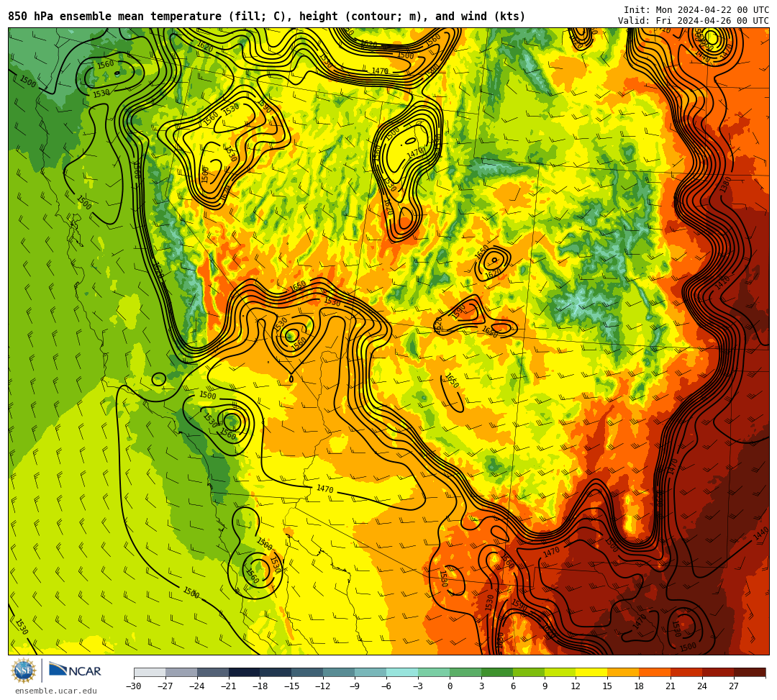The image size is (777, 700).
Task: Pick the colorbar swatch between 9 and 12
Action: click(560, 672)
